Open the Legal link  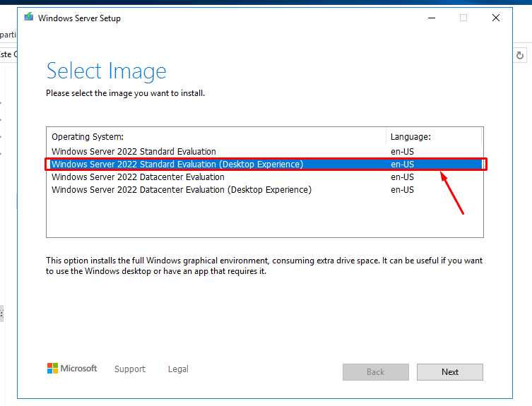tap(178, 369)
